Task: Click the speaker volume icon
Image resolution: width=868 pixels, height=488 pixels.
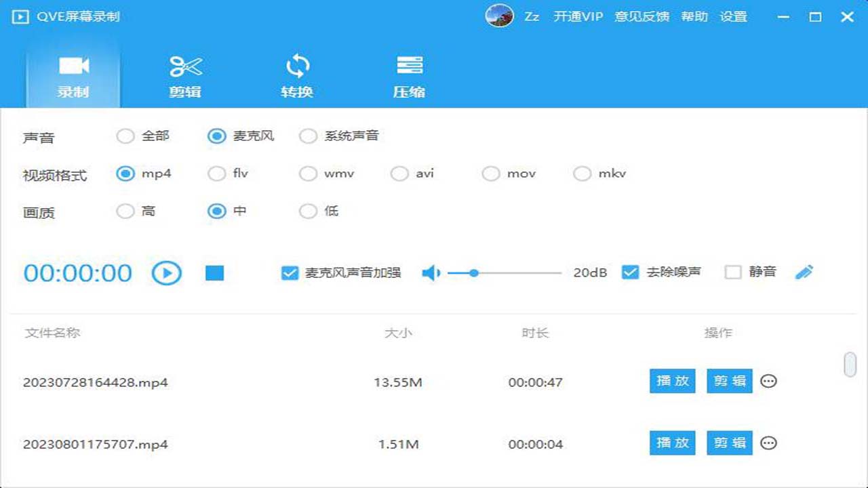Action: coord(431,272)
